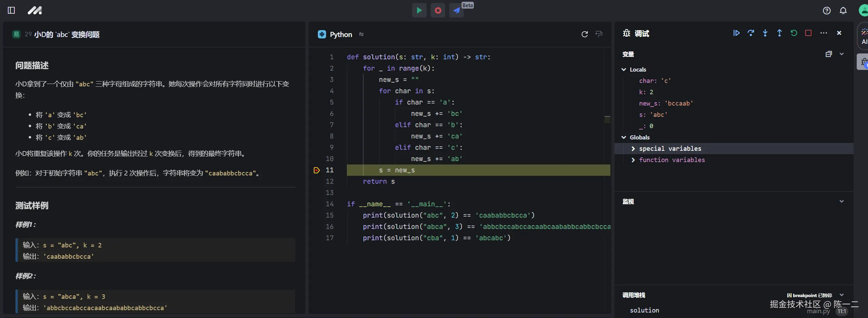Click the Python language icon

tap(322, 34)
